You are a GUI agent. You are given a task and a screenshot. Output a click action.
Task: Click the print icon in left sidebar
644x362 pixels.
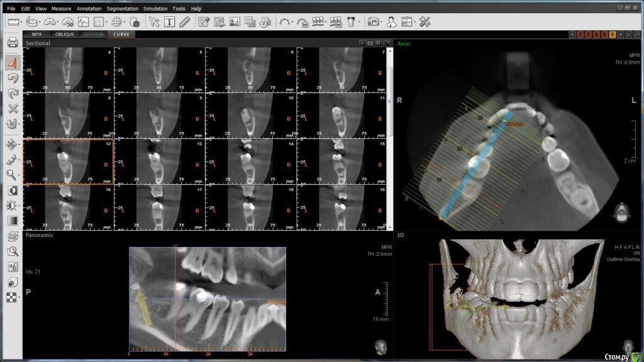(x=13, y=43)
